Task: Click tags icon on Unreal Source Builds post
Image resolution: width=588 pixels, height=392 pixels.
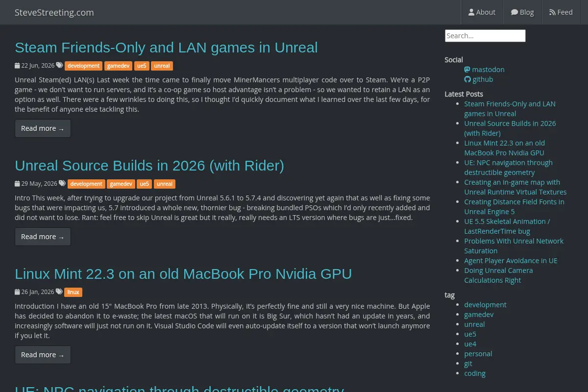Action: [x=62, y=184]
